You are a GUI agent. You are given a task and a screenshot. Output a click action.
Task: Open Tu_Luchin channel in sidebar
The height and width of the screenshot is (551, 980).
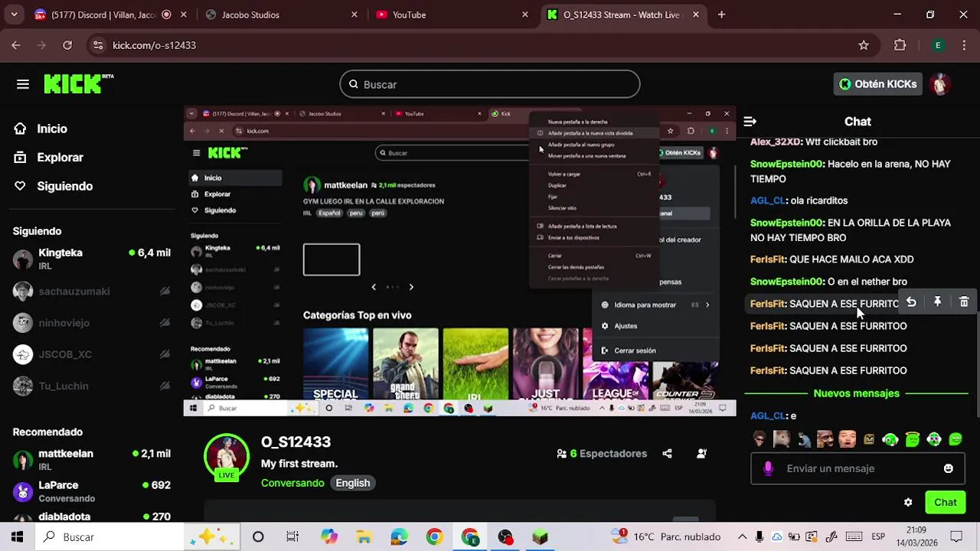coord(92,386)
